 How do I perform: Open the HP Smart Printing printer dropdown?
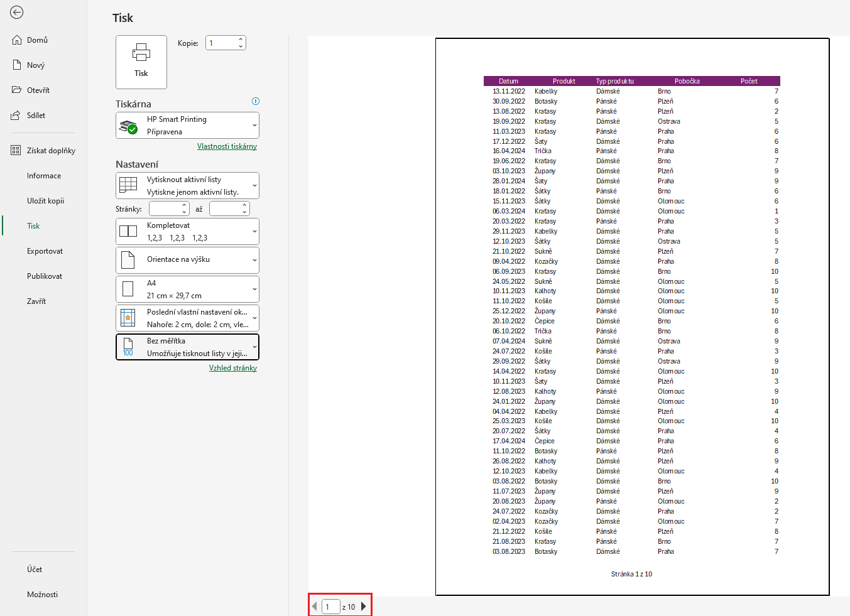(x=187, y=126)
